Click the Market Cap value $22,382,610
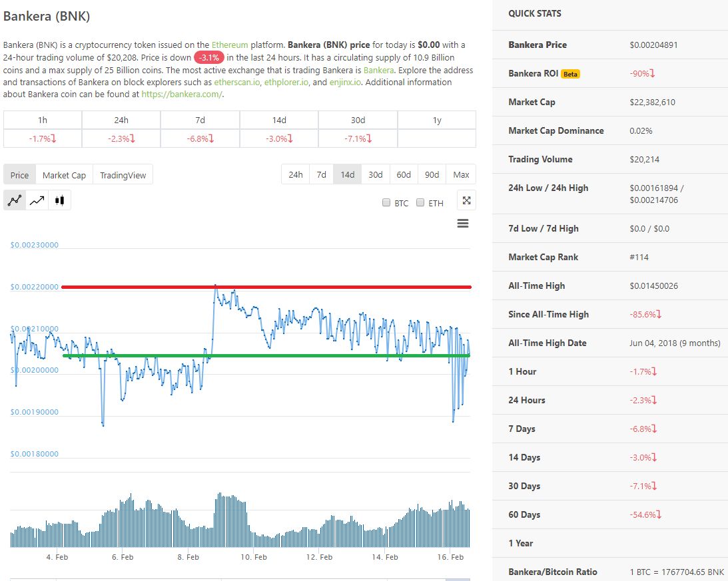This screenshot has height=581, width=728. tap(652, 102)
